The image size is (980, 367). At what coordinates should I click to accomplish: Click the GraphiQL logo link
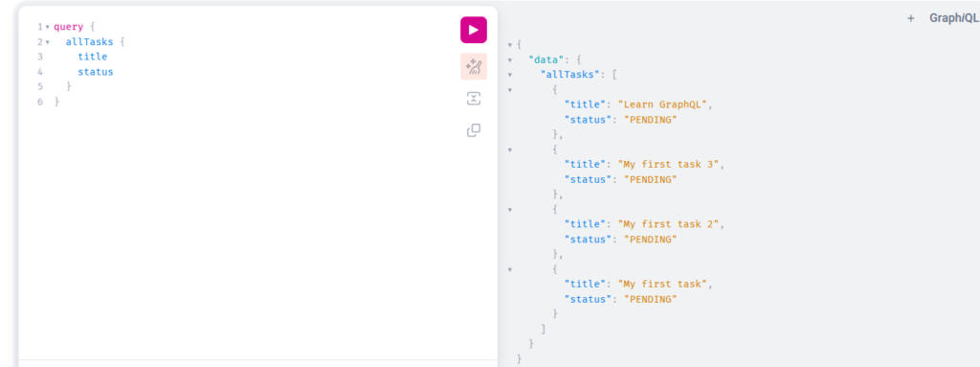[x=954, y=18]
